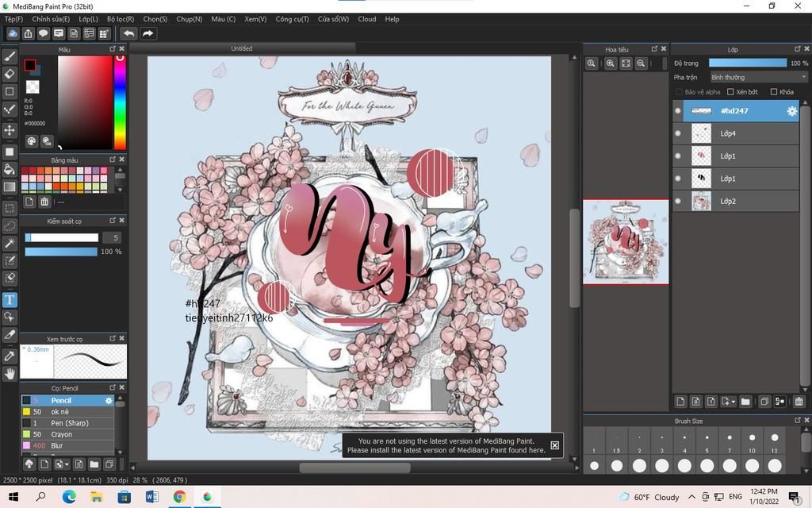The width and height of the screenshot is (812, 508).
Task: Select the transparent color swatch
Action: [33, 87]
